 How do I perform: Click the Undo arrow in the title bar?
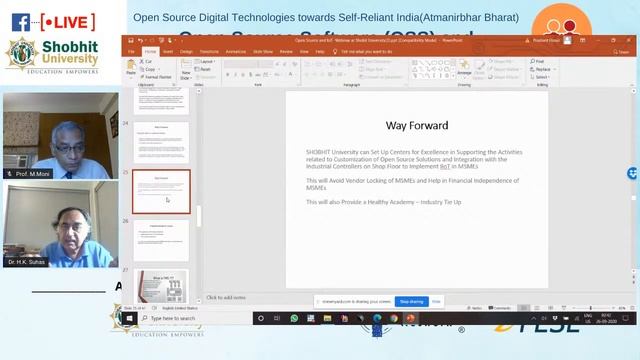tap(140, 40)
